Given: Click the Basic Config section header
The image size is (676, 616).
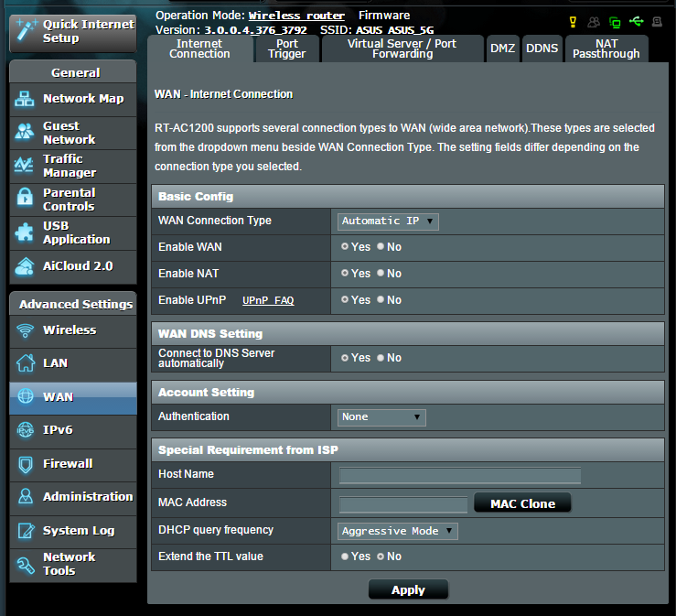Looking at the screenshot, I should [x=407, y=197].
